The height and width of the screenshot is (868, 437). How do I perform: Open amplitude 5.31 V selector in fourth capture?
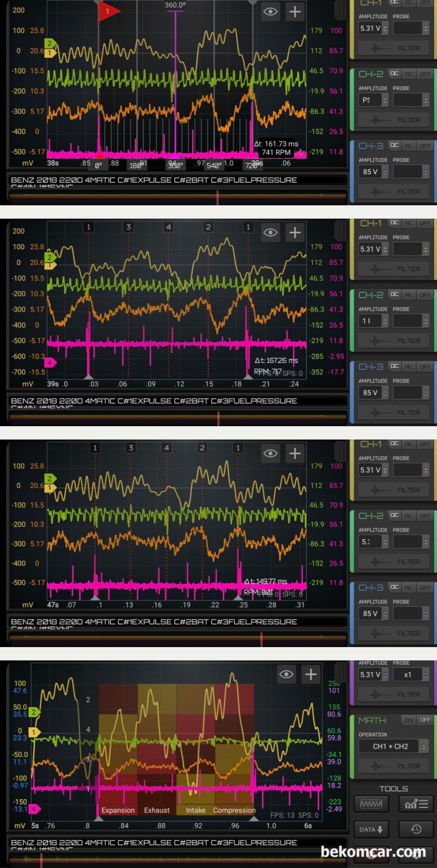[373, 675]
